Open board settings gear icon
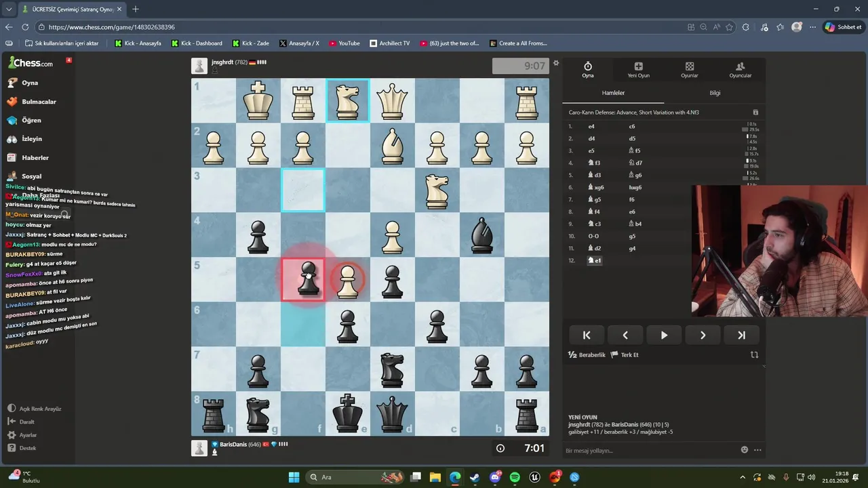The width and height of the screenshot is (868, 488). (x=556, y=63)
